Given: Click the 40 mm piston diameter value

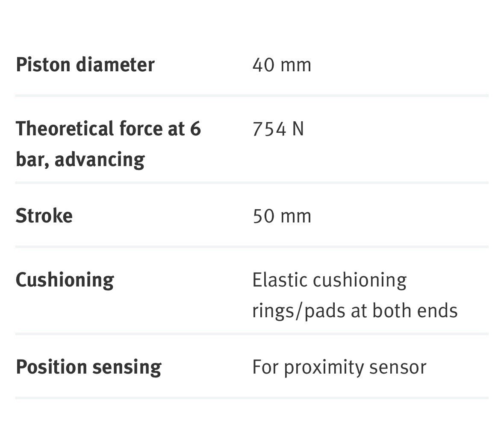Looking at the screenshot, I should [282, 65].
